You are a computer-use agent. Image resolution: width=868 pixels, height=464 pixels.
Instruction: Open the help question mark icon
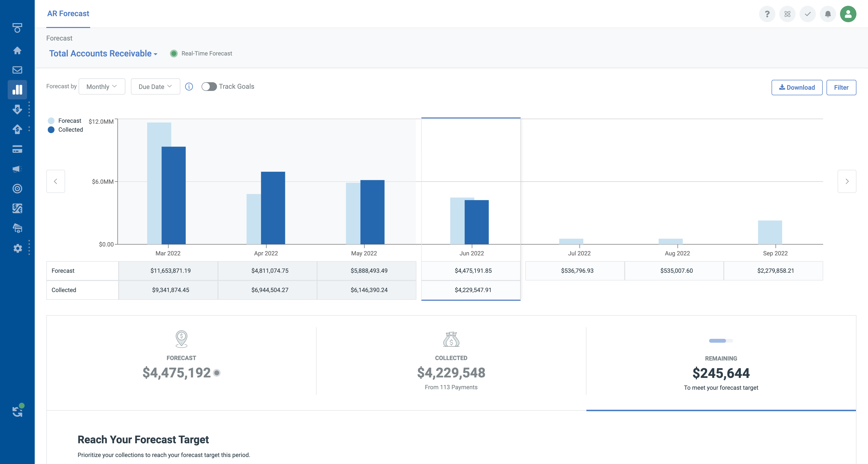coord(767,14)
